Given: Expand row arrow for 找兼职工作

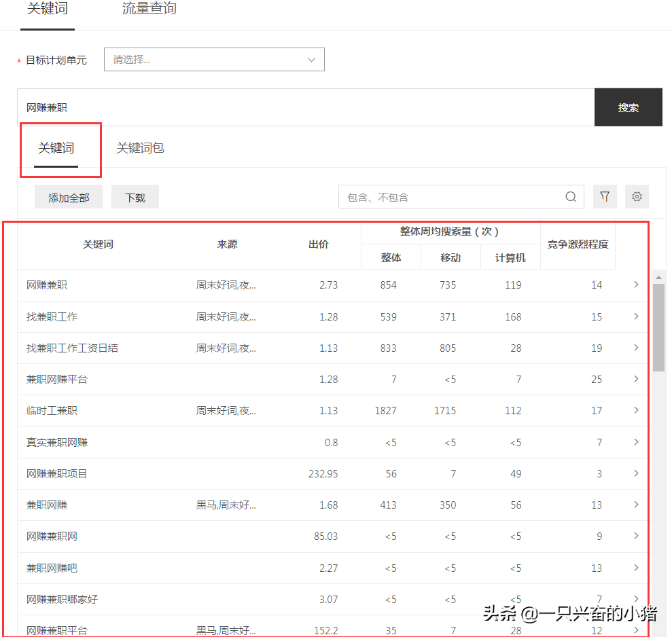Looking at the screenshot, I should 636,316.
